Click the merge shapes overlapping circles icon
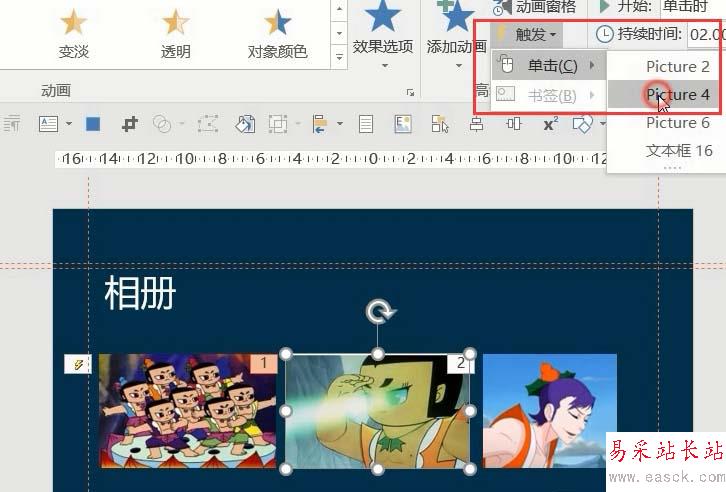726x492 pixels. click(x=162, y=124)
